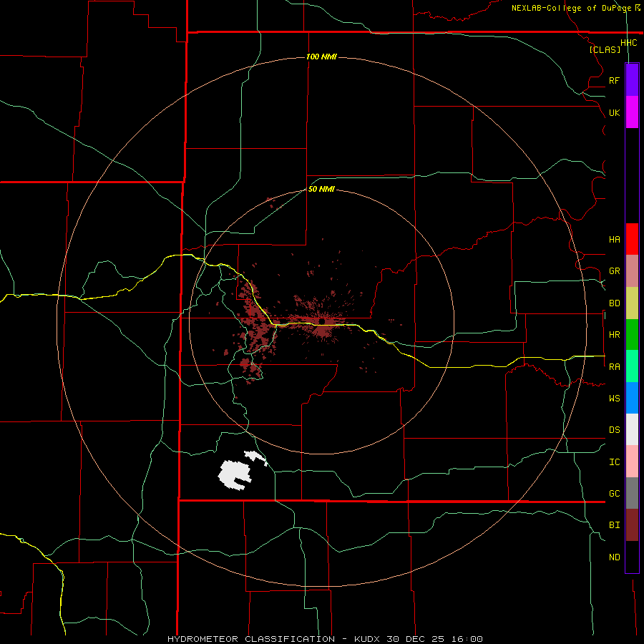Click the UK magenta legend swatch
644x644 pixels.
[x=632, y=112]
